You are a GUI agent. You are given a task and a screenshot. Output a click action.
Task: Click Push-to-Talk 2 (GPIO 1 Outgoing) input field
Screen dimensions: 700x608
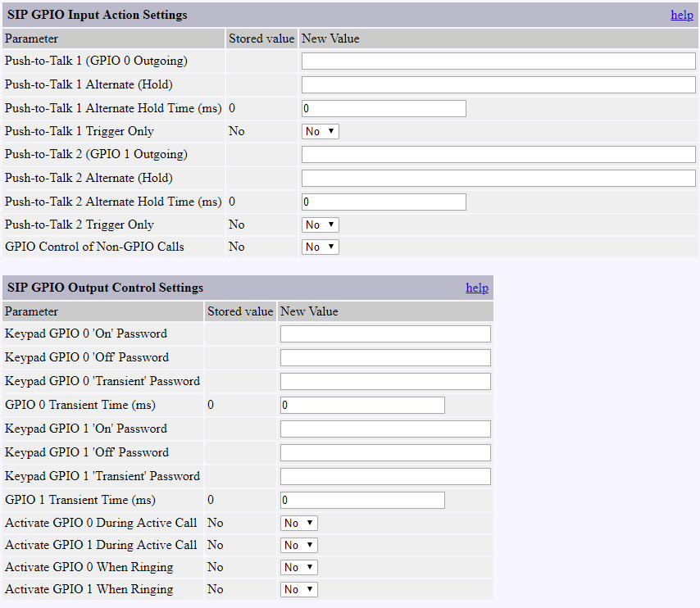[498, 154]
